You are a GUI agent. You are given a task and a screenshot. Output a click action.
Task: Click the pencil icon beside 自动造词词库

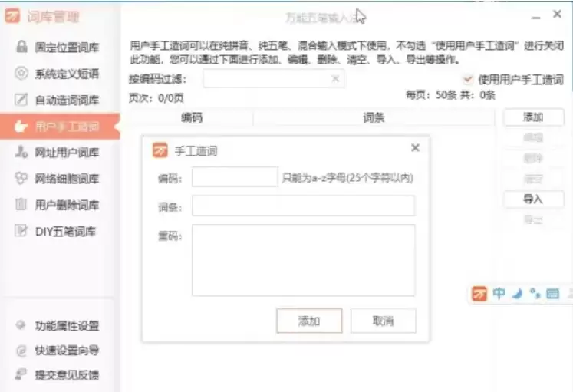click(21, 100)
